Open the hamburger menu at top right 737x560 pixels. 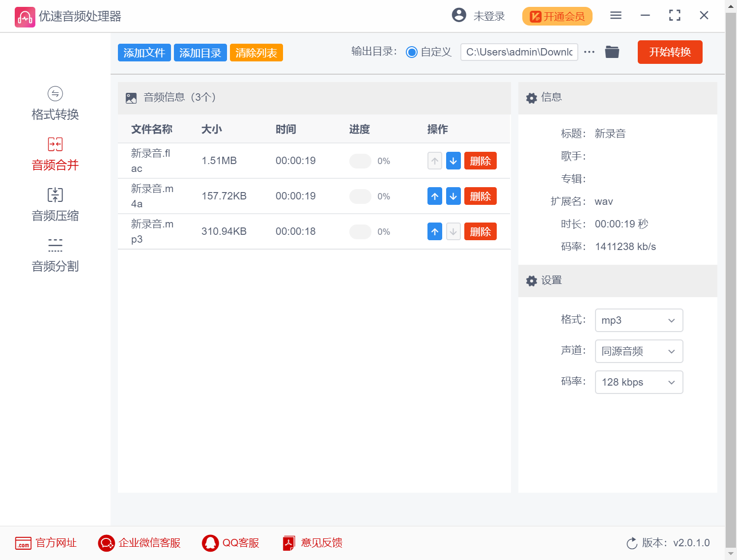pos(616,15)
